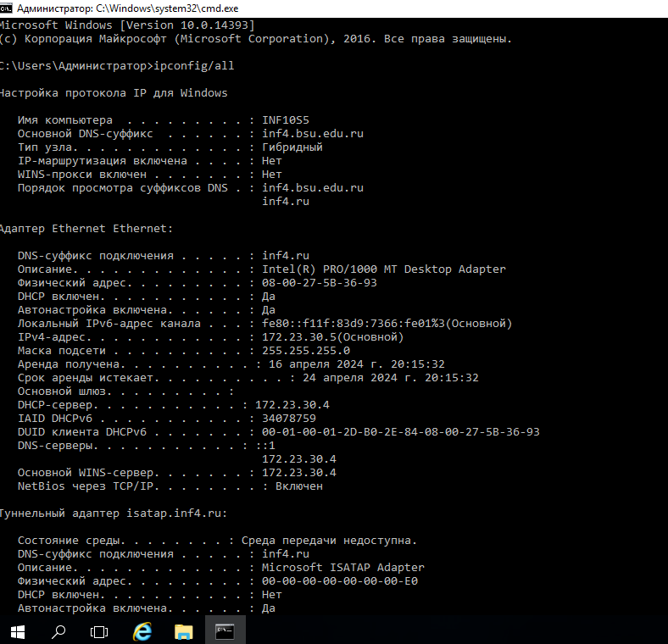The width and height of the screenshot is (668, 644).
Task: Click NetBios status Включен
Action: point(299,486)
